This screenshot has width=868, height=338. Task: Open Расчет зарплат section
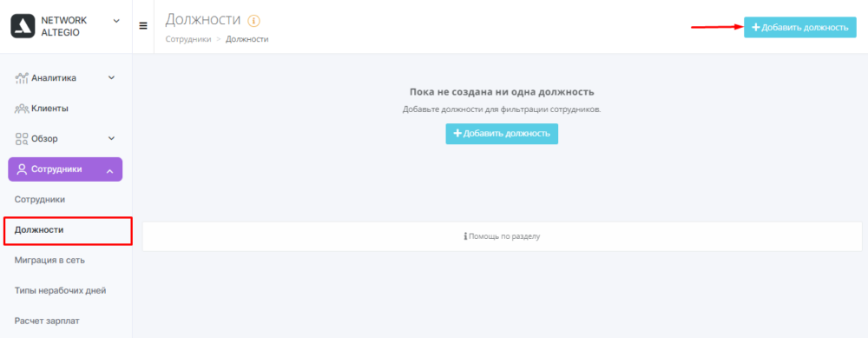tap(47, 321)
